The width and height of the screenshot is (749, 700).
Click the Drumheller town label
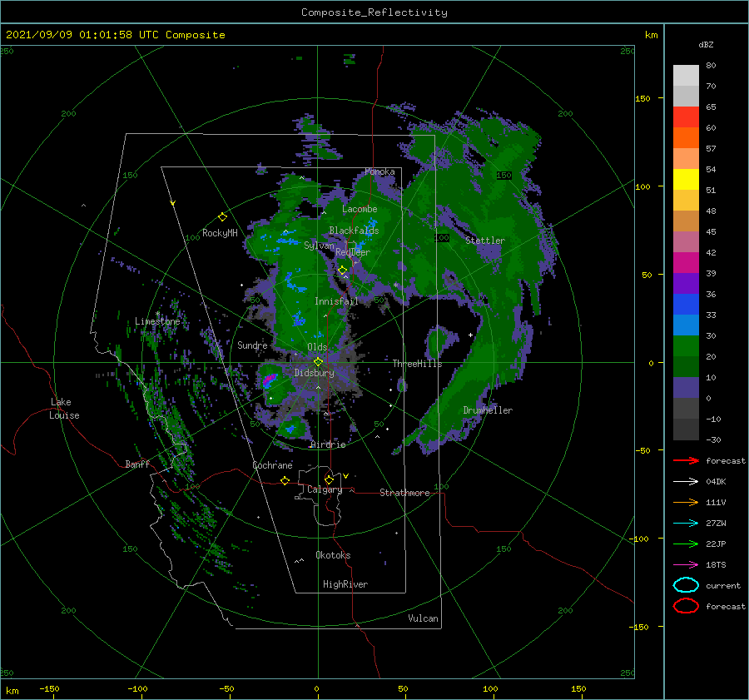point(488,410)
